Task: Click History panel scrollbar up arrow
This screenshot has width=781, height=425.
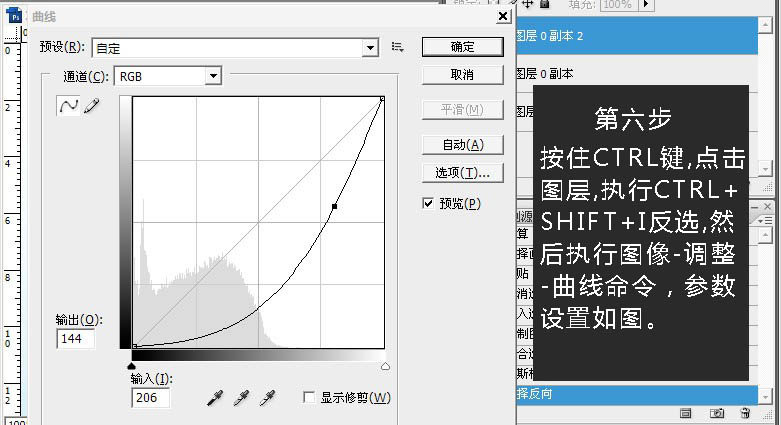Action: 765,235
